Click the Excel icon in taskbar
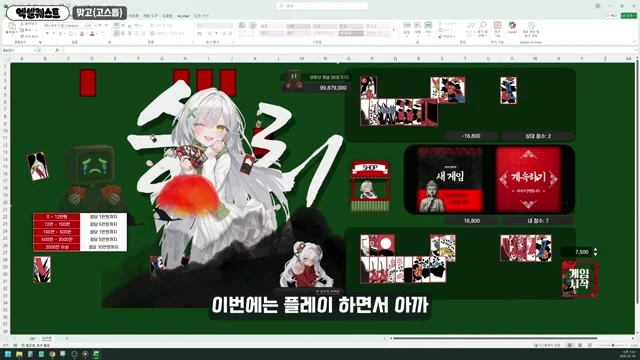The width and height of the screenshot is (640, 360). [96, 354]
